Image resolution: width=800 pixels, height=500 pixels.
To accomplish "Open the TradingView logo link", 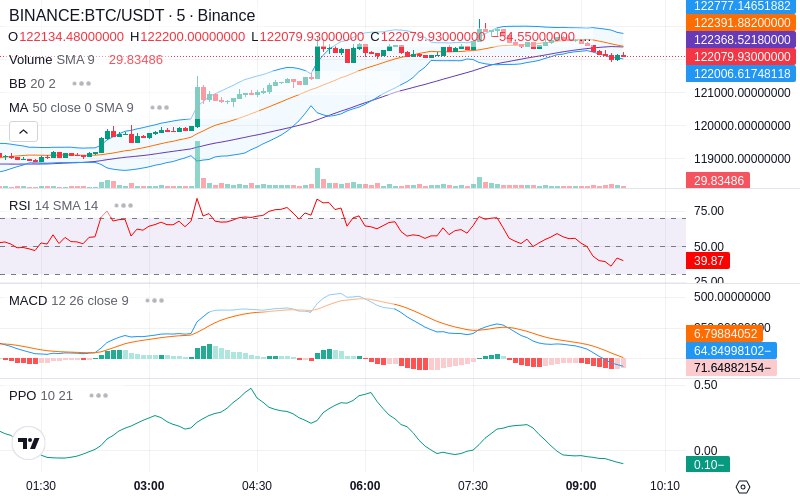I will coord(28,443).
